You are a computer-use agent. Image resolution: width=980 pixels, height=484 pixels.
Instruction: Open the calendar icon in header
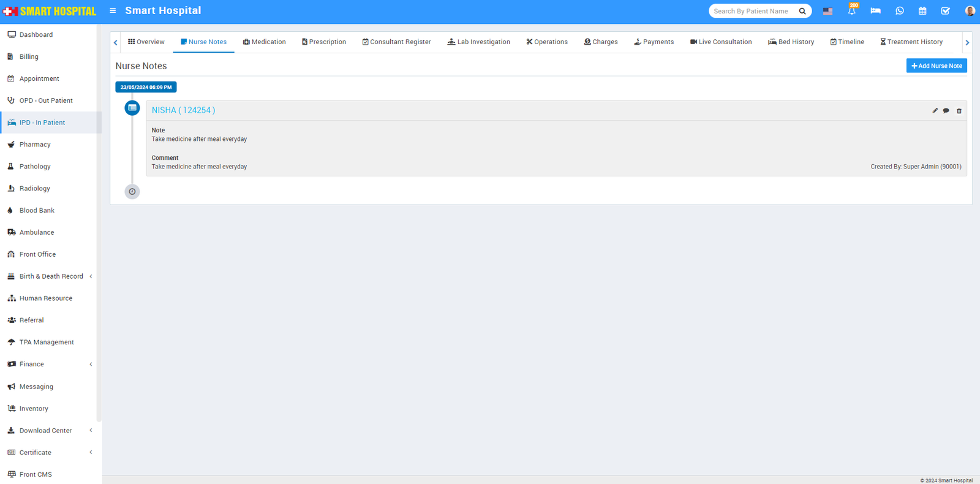[922, 11]
